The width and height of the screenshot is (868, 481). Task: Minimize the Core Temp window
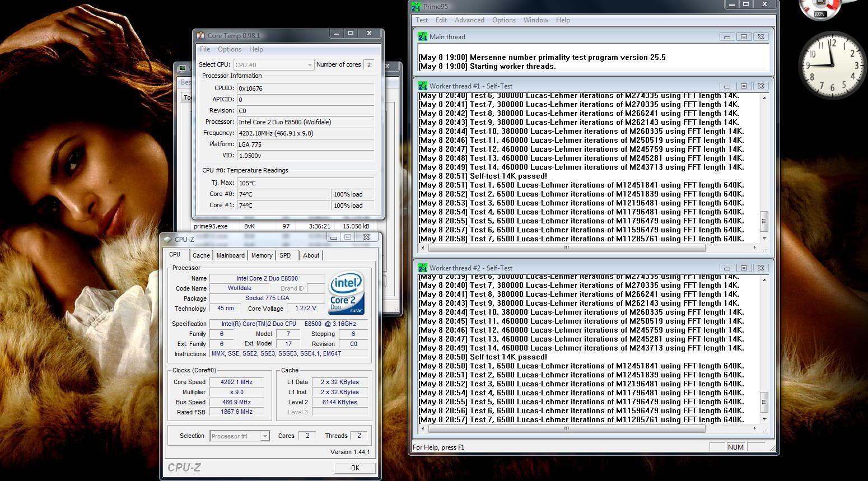click(x=335, y=34)
